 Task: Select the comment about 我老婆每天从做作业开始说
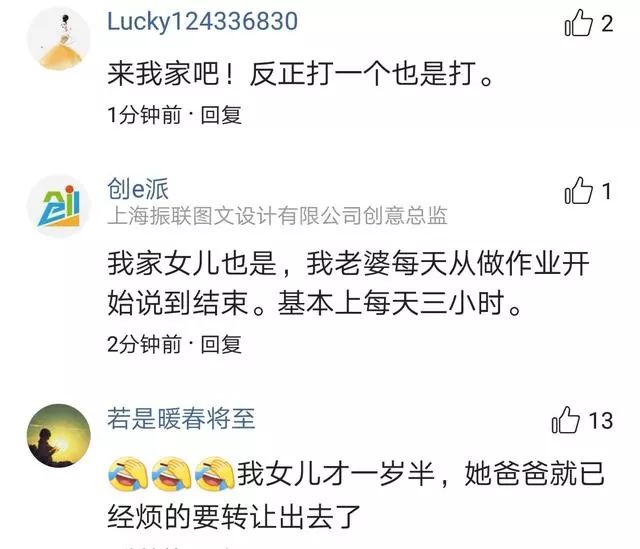(348, 283)
